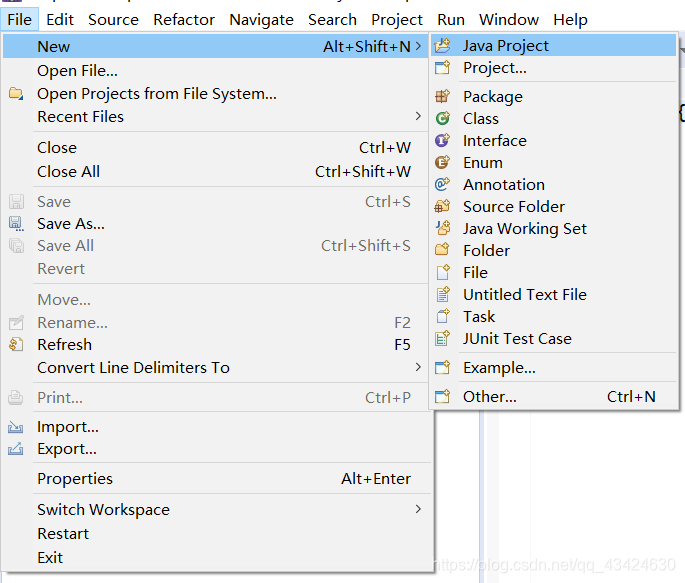The width and height of the screenshot is (685, 583).
Task: Select the Close menu entry with Ctrl+W
Action: [214, 148]
